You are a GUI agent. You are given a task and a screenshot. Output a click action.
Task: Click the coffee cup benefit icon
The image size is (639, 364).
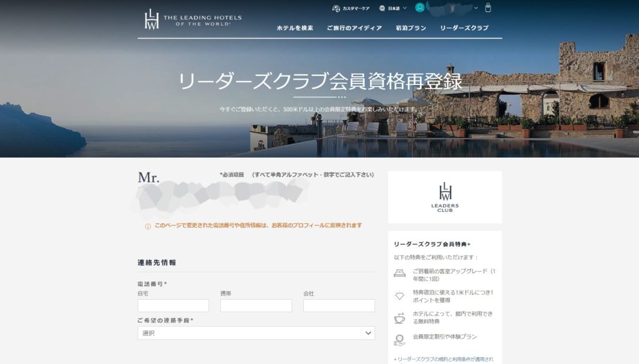[x=399, y=318]
